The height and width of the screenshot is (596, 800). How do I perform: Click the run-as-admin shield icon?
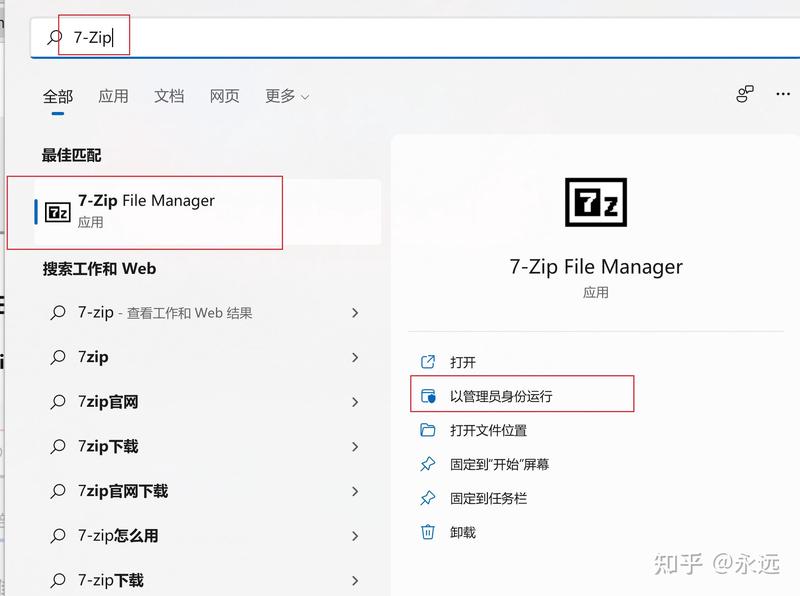click(x=428, y=396)
